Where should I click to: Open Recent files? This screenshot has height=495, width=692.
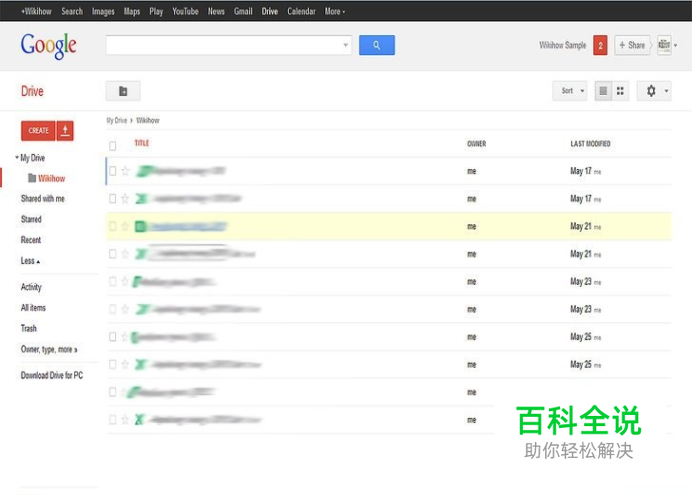pos(31,240)
